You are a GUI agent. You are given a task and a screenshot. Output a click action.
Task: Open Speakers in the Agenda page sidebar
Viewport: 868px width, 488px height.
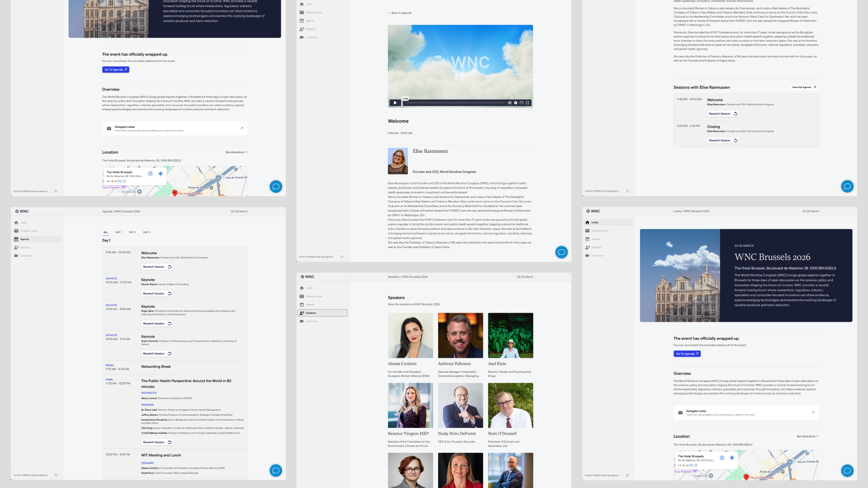click(x=37, y=248)
